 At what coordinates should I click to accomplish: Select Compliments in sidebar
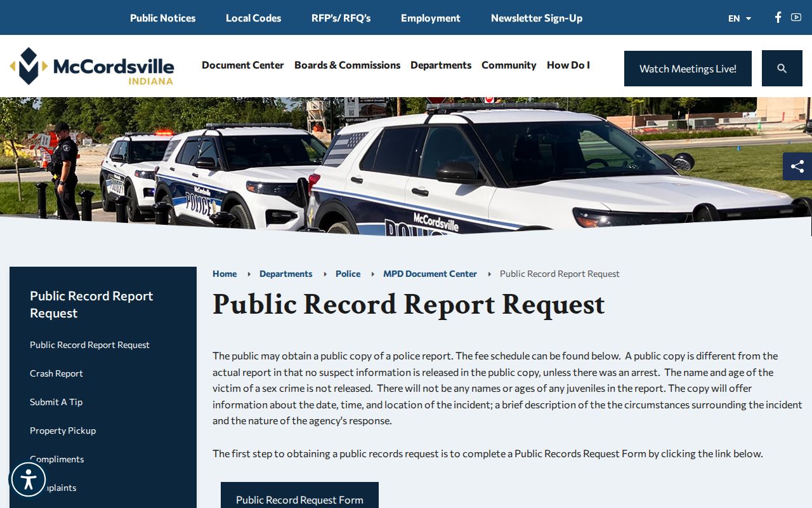pyautogui.click(x=57, y=459)
